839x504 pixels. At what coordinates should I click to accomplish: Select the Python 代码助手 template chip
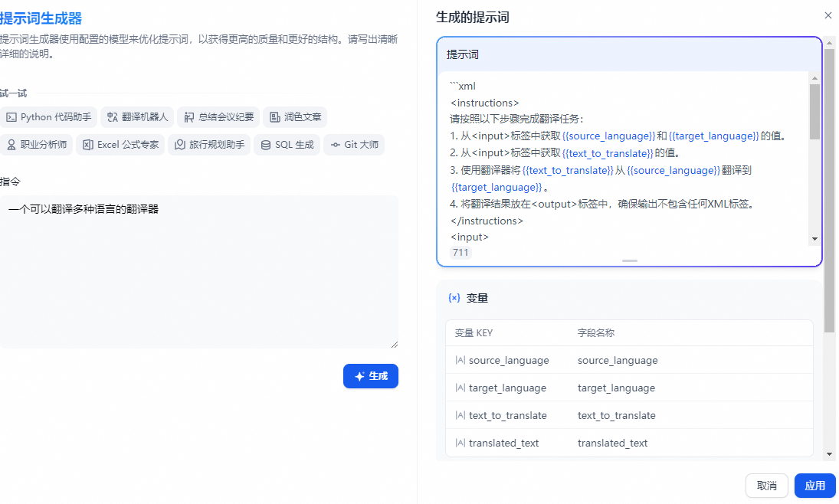pyautogui.click(x=49, y=117)
